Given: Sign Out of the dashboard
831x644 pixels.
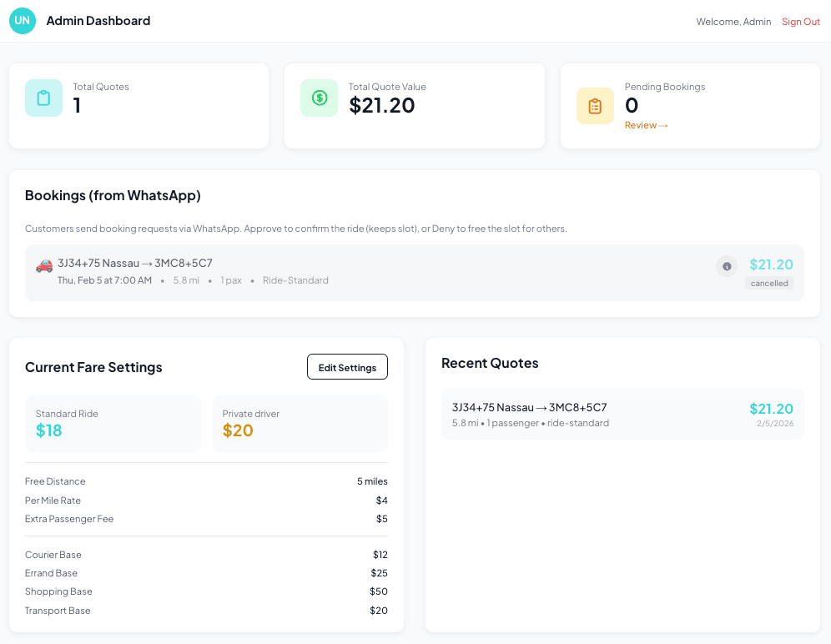Looking at the screenshot, I should [800, 22].
